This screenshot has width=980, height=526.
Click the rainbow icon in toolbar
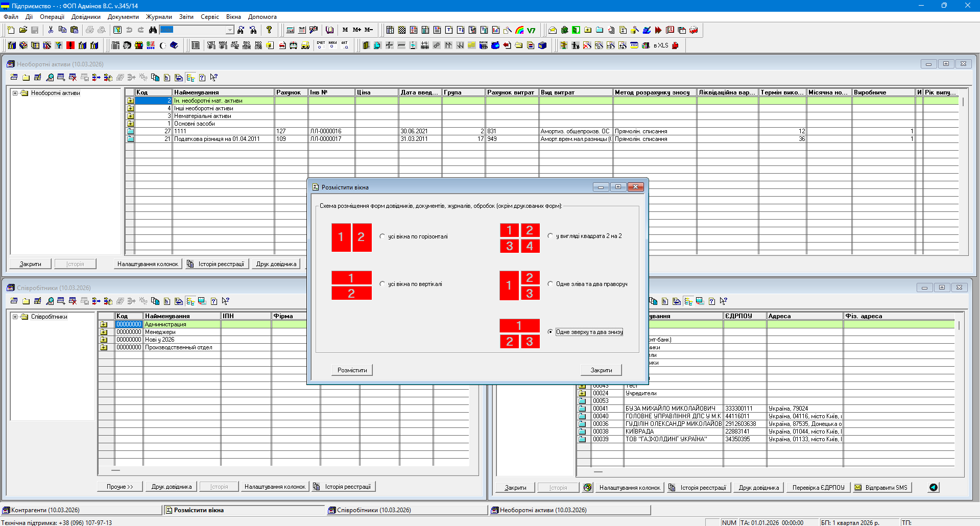(520, 30)
